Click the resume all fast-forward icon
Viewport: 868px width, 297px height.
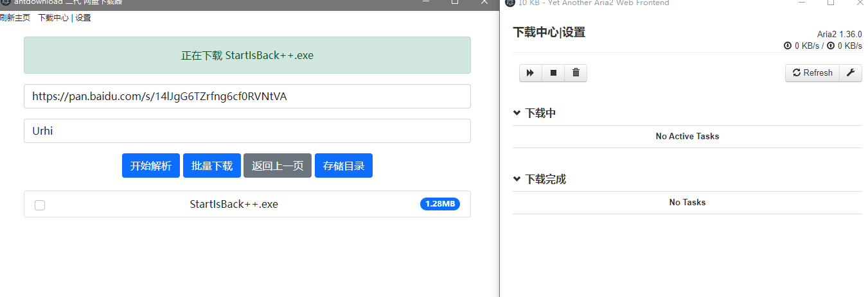point(530,73)
